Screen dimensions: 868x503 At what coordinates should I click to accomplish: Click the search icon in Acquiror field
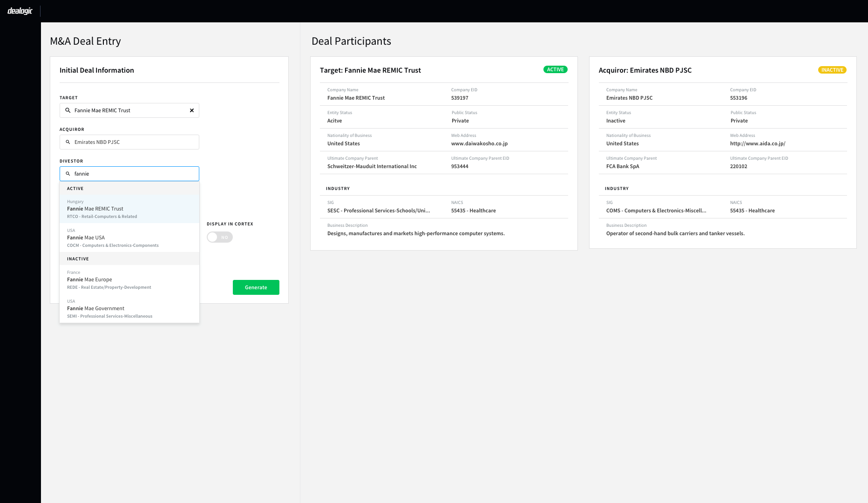[x=68, y=142]
